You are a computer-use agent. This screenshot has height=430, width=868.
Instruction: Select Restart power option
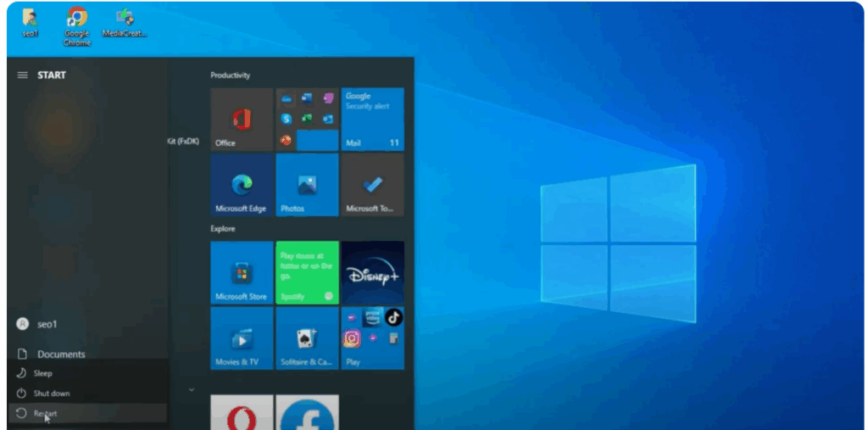point(88,413)
